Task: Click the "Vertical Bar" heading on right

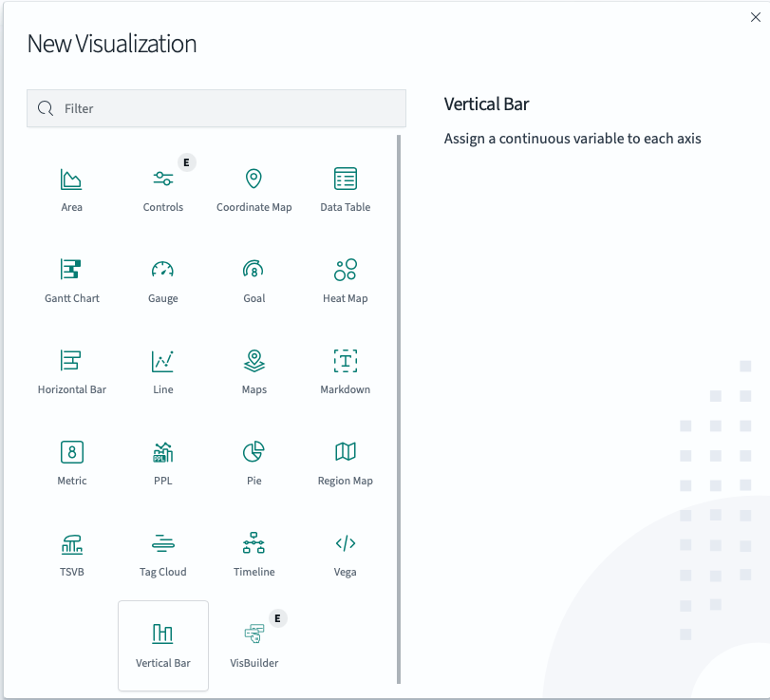Action: 486,104
